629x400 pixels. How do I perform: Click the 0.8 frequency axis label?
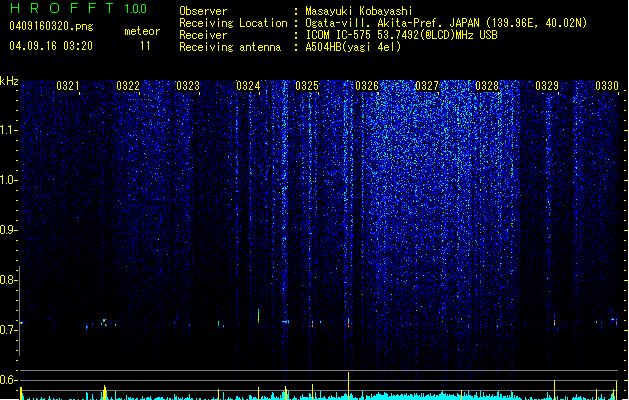coord(8,280)
